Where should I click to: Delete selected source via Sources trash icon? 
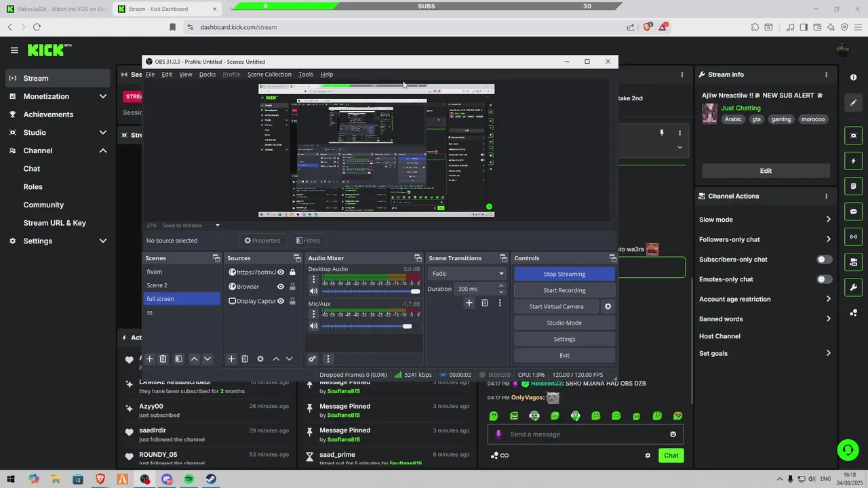[x=245, y=359]
